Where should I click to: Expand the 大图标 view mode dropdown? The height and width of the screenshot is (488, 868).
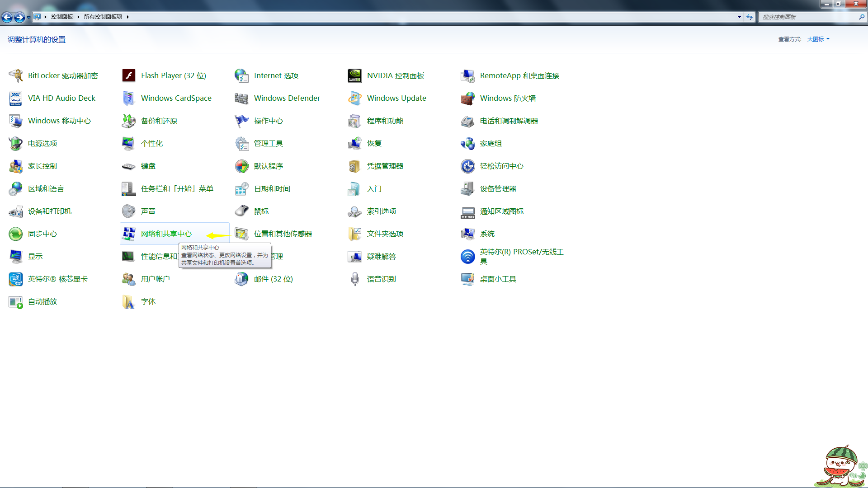(x=818, y=39)
